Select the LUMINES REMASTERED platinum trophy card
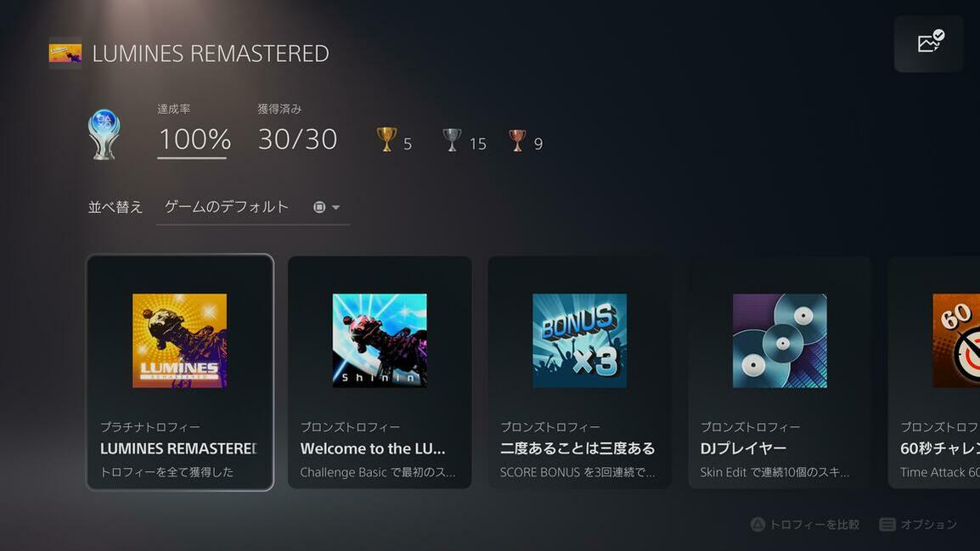The width and height of the screenshot is (980, 551). pyautogui.click(x=180, y=373)
